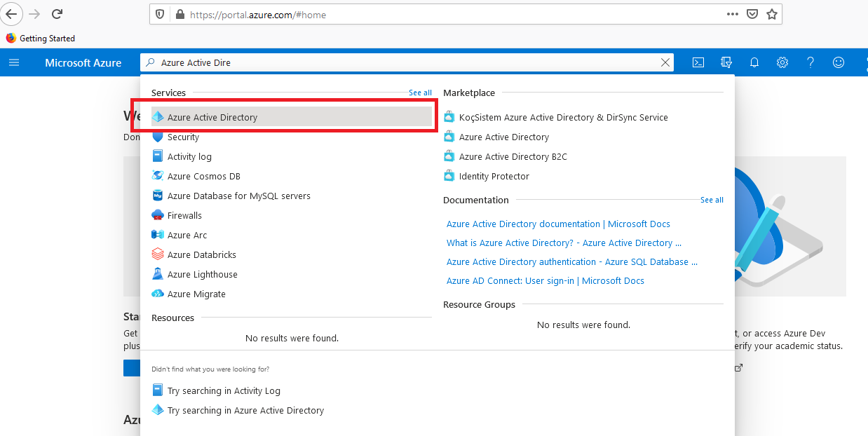Click the Azure Migrate icon
This screenshot has width=868, height=436.
158,294
